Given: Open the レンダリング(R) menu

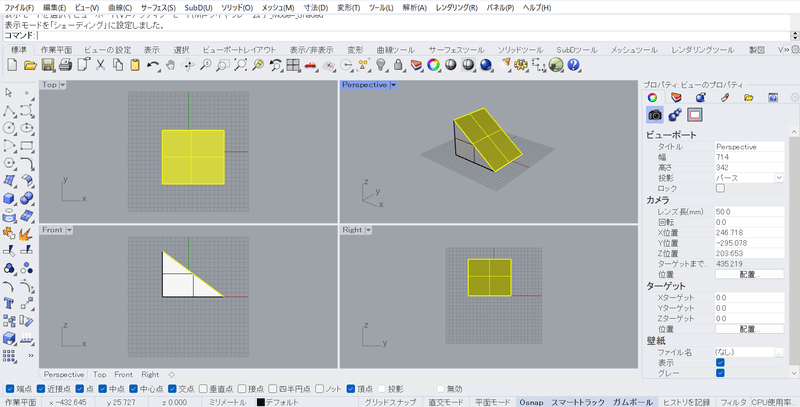Looking at the screenshot, I should click(x=457, y=8).
